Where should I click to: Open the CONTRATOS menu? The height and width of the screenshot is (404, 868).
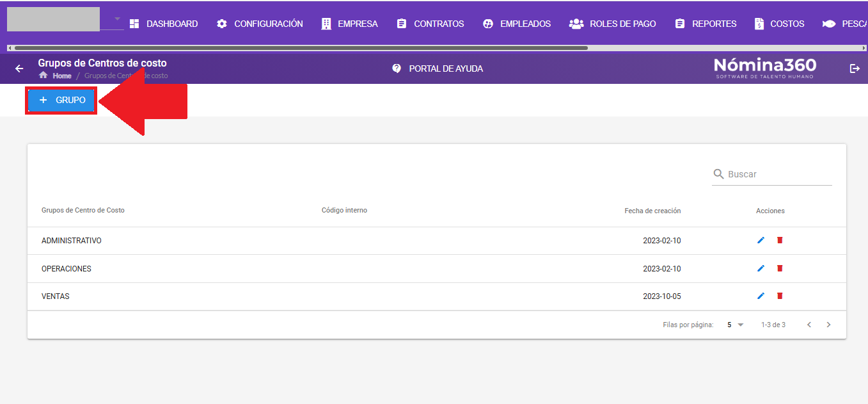[430, 24]
